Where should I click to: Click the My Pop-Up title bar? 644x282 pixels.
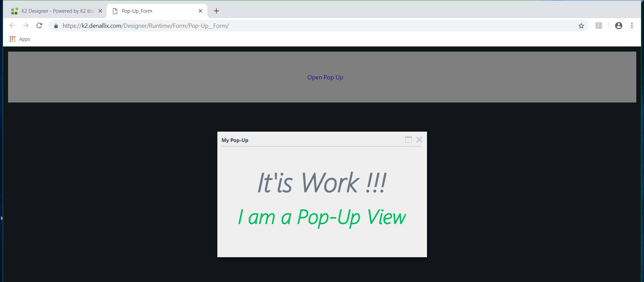point(302,140)
